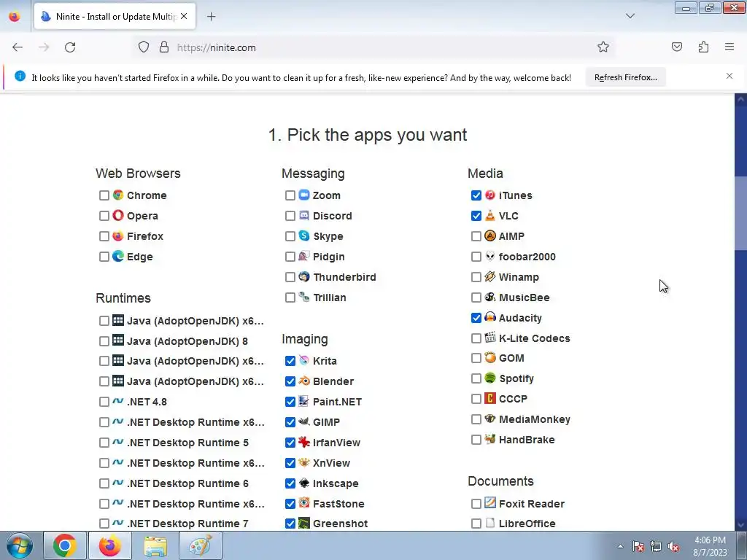747x560 pixels.
Task: Check the Firefox checkbox in Web Browsers
Action: 104,237
